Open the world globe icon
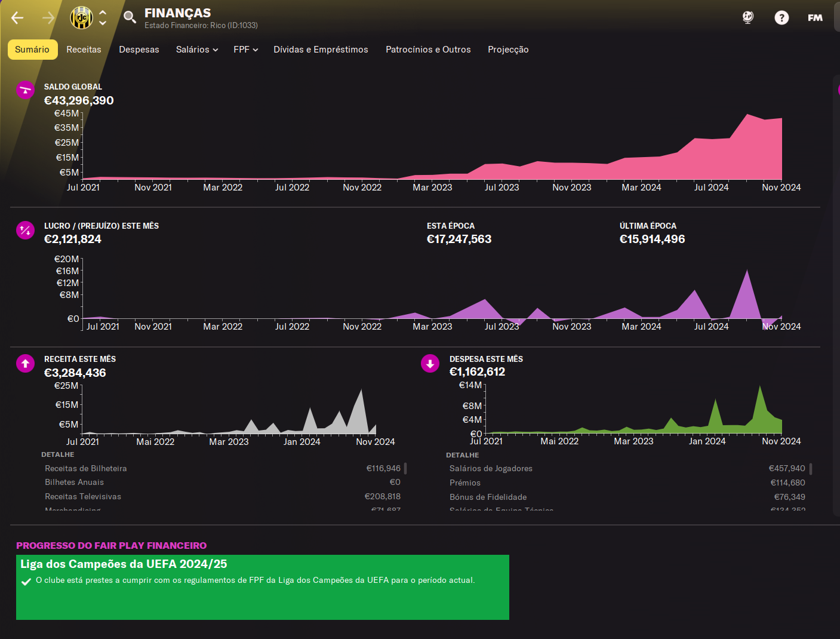This screenshot has width=840, height=639. pos(748,18)
